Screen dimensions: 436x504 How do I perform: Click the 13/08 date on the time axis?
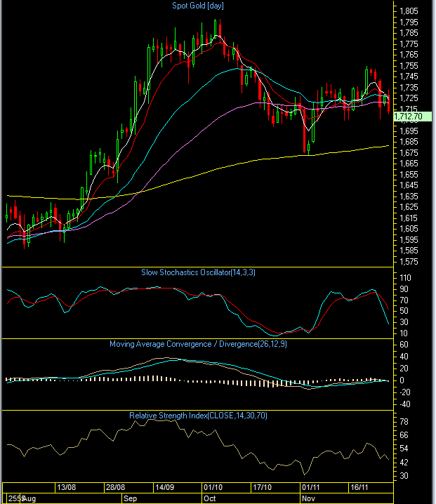[67, 486]
